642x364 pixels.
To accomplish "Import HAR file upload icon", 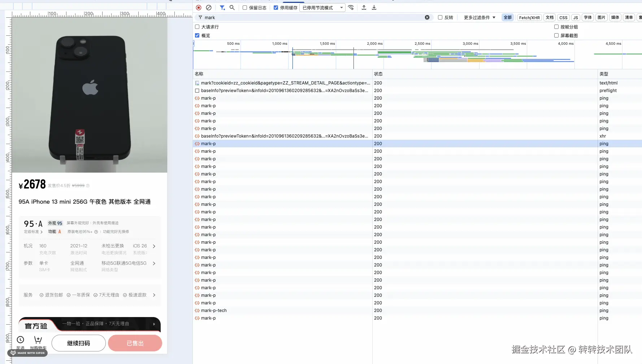I will pyautogui.click(x=364, y=8).
